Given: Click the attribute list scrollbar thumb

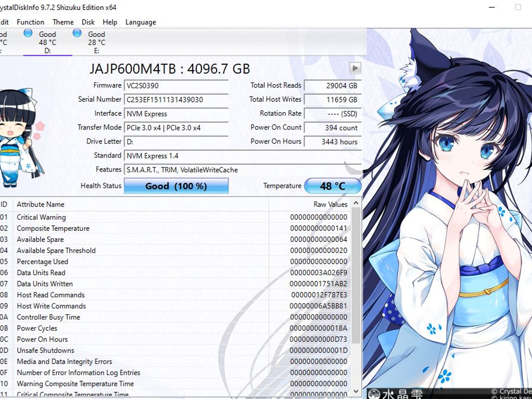Looking at the screenshot, I should [356, 275].
